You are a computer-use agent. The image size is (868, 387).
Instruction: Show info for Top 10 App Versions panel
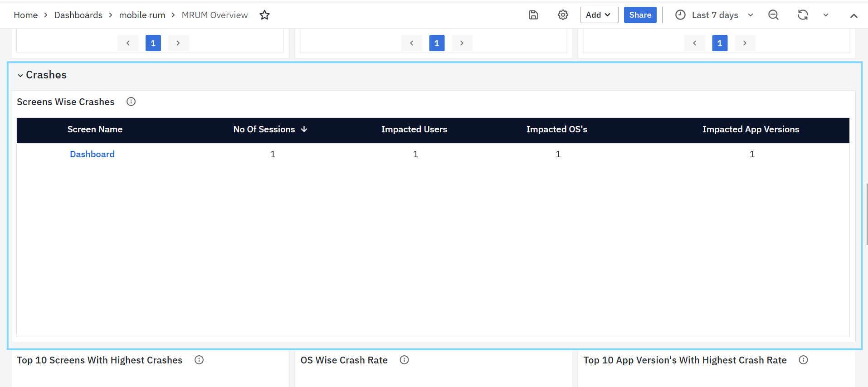pos(803,360)
